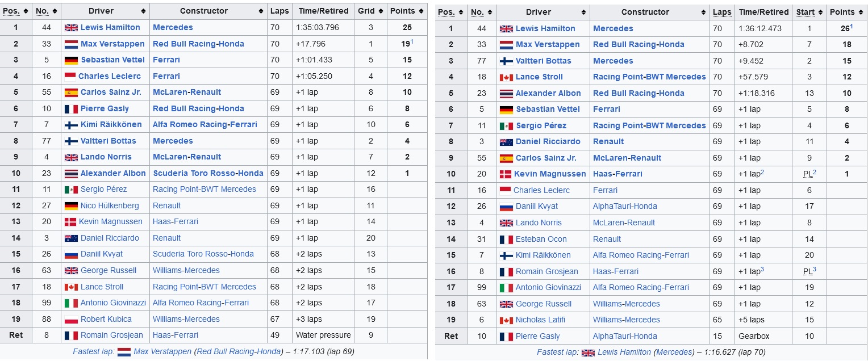Click Canadian flag next to Lance Stroll, right table
The height and width of the screenshot is (361, 868).
coord(506,77)
